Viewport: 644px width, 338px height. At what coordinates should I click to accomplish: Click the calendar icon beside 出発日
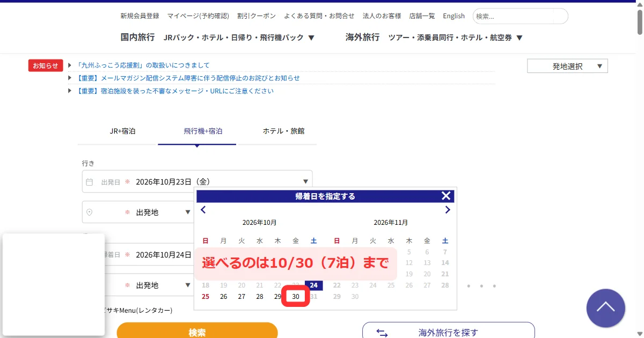pyautogui.click(x=90, y=181)
